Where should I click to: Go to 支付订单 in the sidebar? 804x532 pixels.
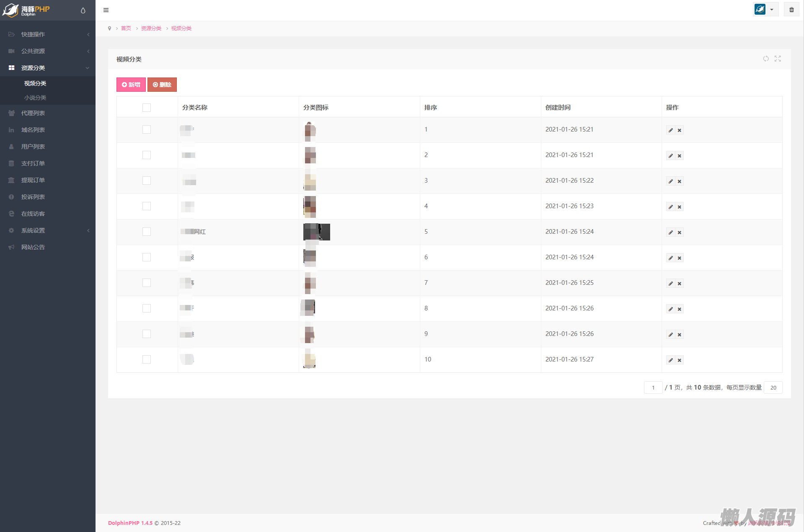point(48,163)
